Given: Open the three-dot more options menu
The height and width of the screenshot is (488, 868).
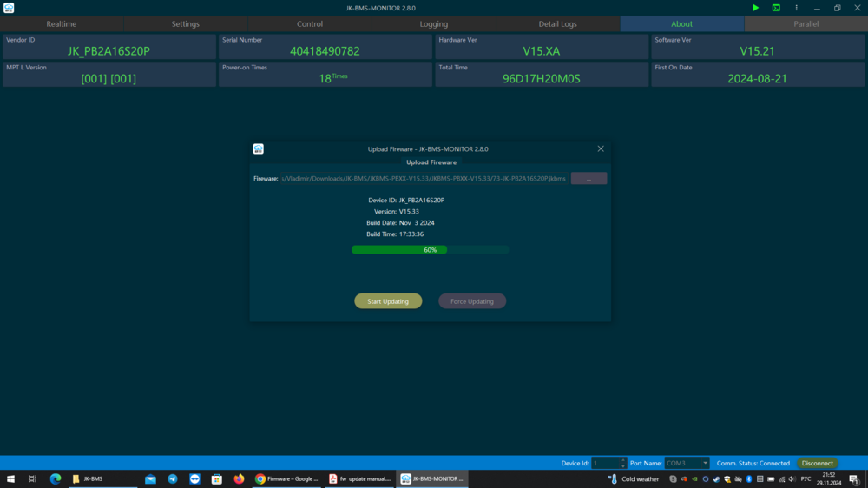Looking at the screenshot, I should click(x=797, y=8).
